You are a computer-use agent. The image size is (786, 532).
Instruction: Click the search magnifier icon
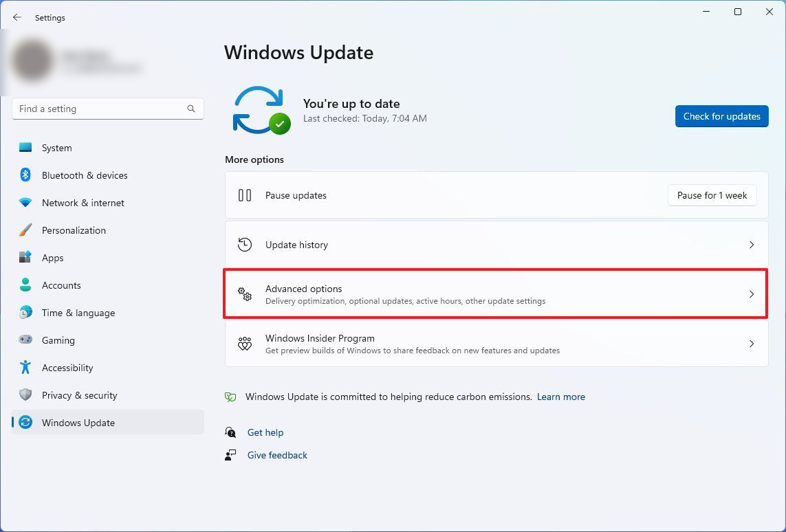pos(191,109)
